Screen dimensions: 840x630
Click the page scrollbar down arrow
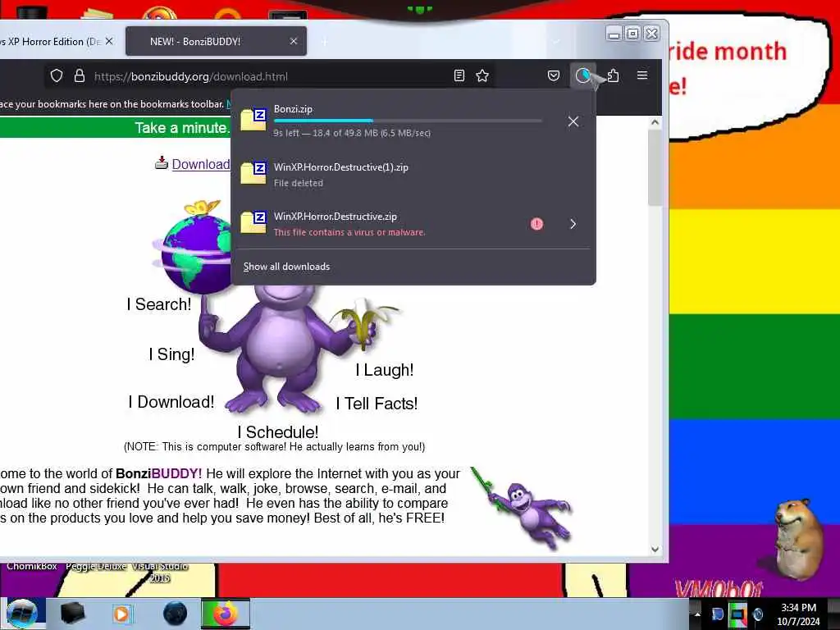655,549
